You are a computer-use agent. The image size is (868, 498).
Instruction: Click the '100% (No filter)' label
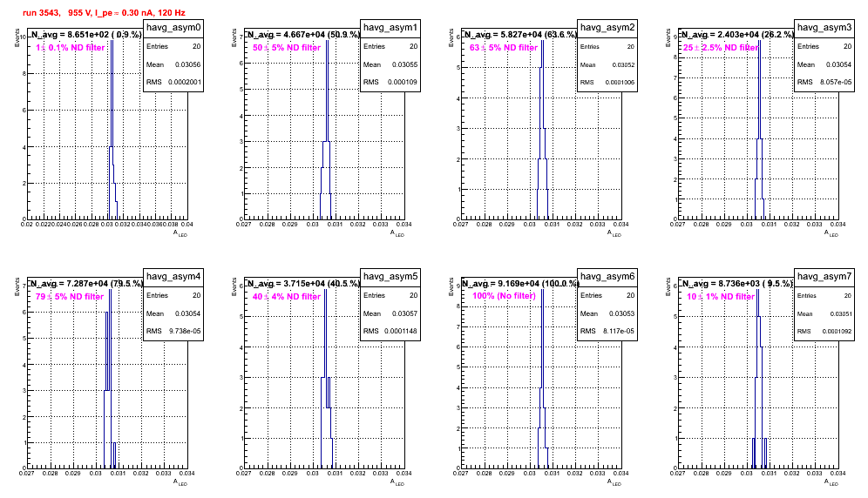504,296
